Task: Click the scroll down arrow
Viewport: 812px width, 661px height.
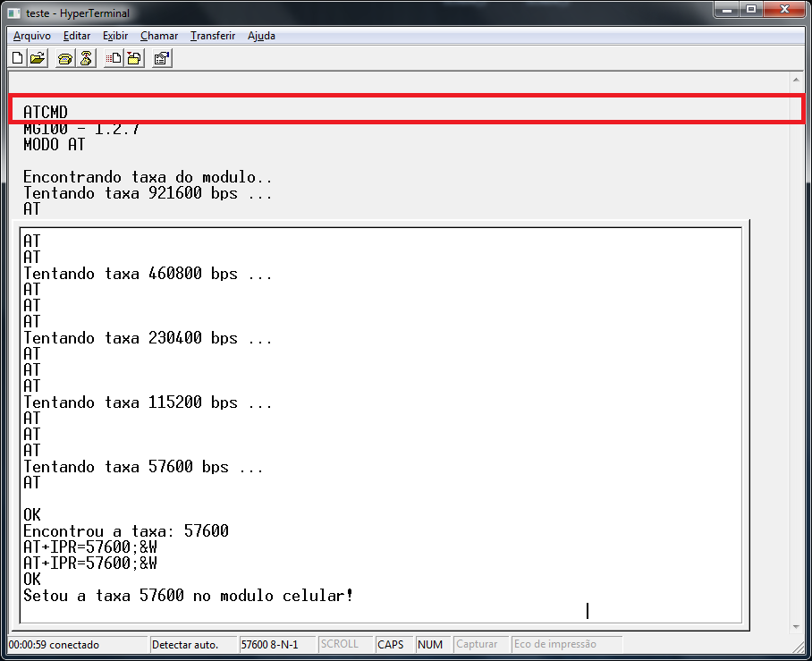Action: pyautogui.click(x=796, y=627)
